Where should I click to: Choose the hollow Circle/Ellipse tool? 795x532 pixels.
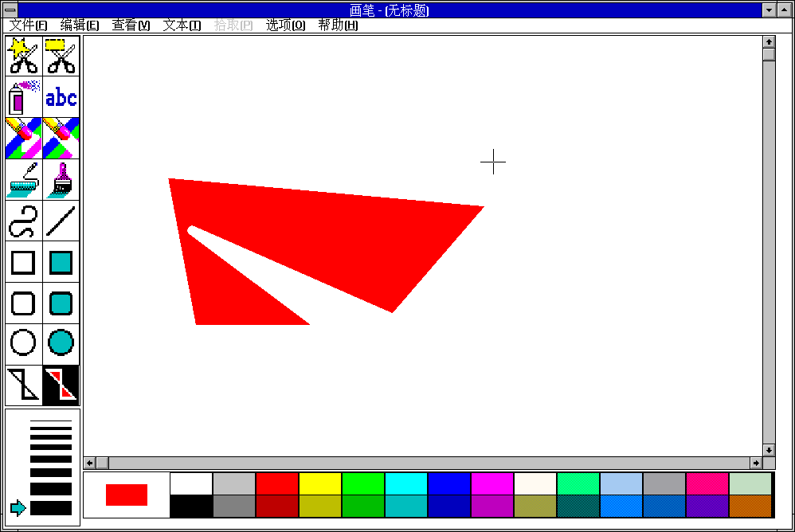point(24,344)
